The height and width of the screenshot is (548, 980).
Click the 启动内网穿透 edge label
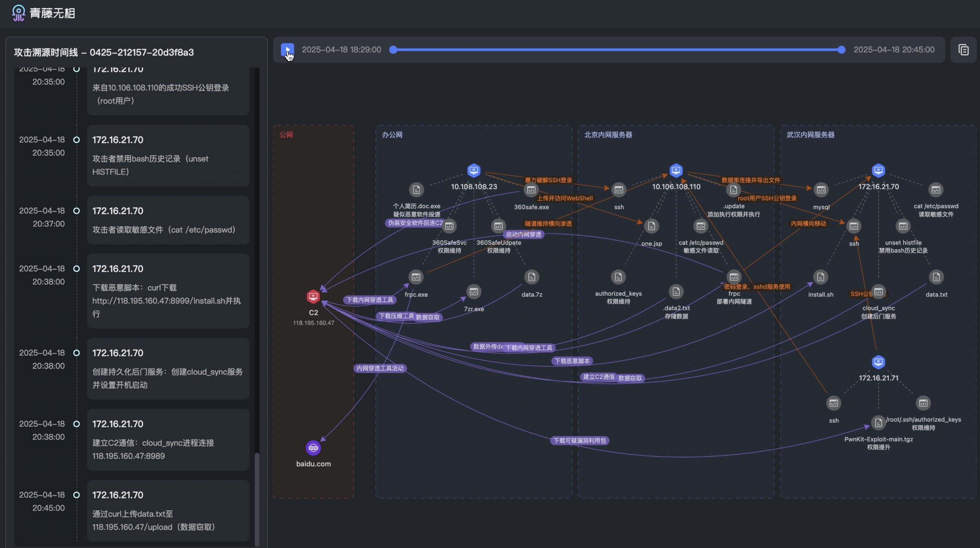(x=523, y=234)
